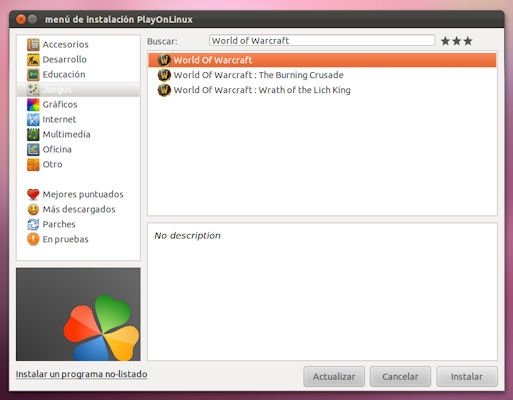Click the Accesorios category icon
513x400 pixels.
pyautogui.click(x=33, y=45)
